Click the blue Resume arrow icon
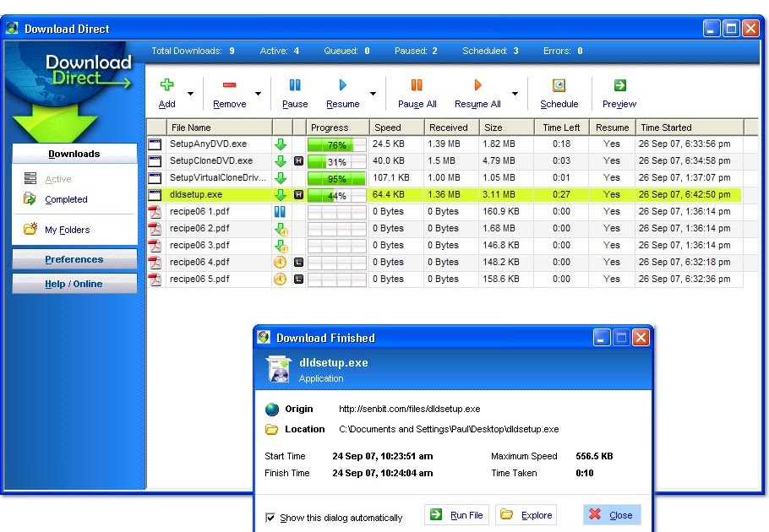769x532 pixels. 342,85
